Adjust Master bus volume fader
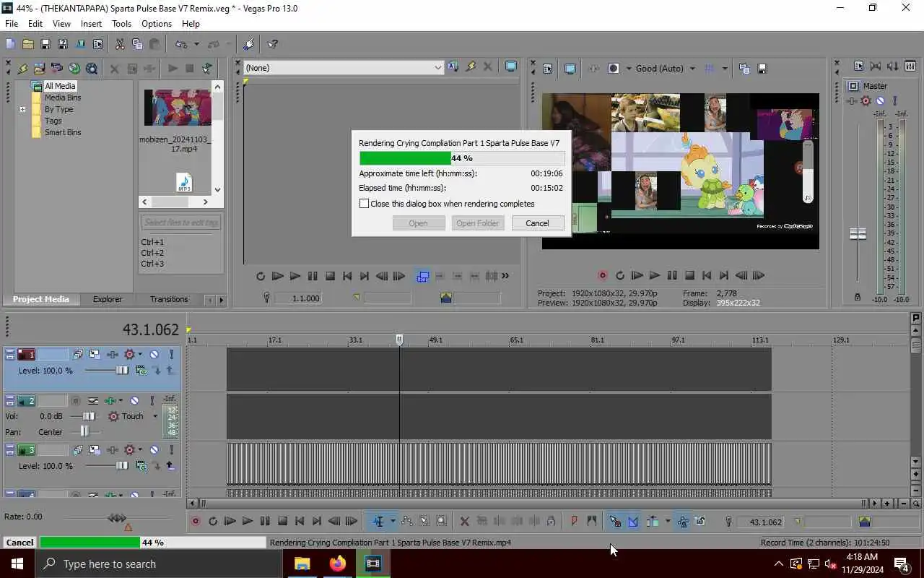 click(x=858, y=234)
